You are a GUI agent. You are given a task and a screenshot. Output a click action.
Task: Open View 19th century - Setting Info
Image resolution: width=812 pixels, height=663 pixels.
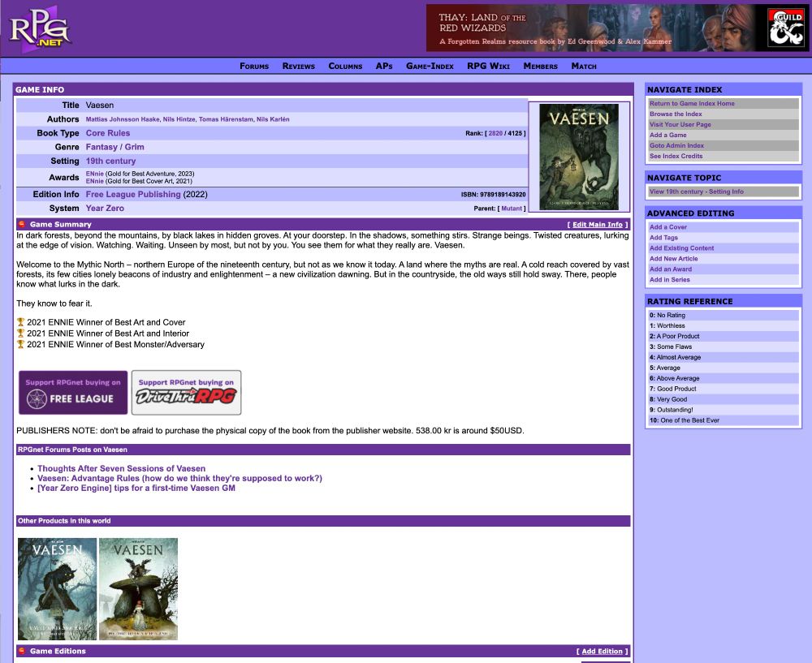[x=697, y=192]
